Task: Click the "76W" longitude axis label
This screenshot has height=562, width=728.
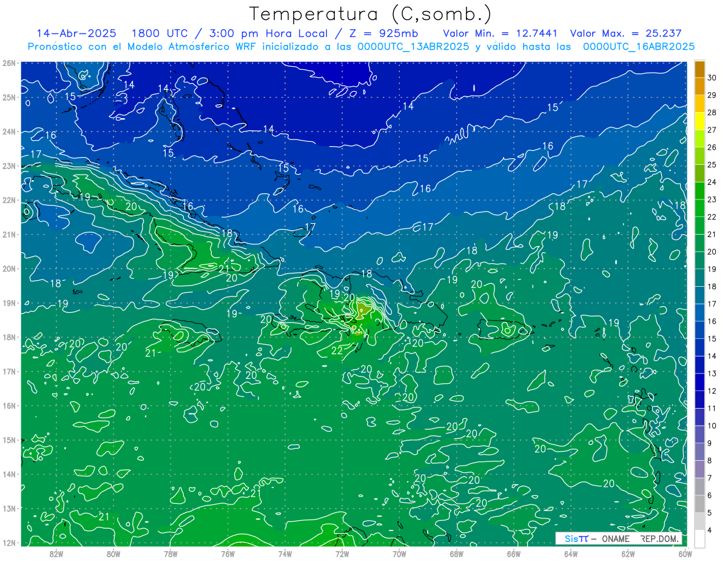Action: pos(228,554)
